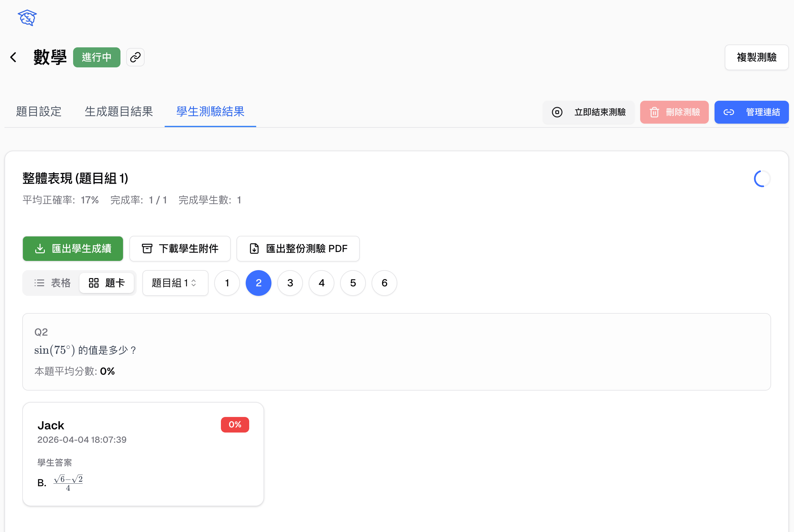The width and height of the screenshot is (794, 532).
Task: Switch to 題卡 card view
Action: (x=106, y=283)
